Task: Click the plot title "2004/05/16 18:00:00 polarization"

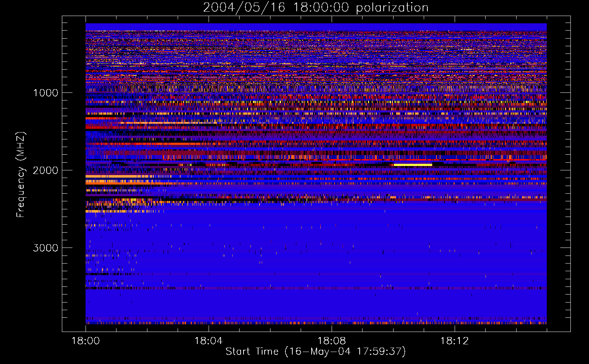Action: pos(316,7)
